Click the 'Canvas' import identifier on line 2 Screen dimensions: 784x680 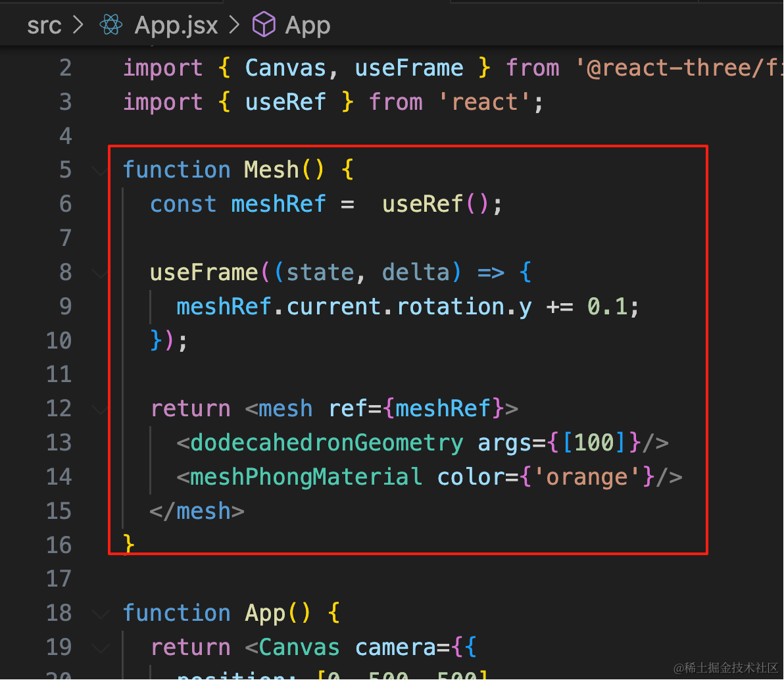tap(285, 68)
